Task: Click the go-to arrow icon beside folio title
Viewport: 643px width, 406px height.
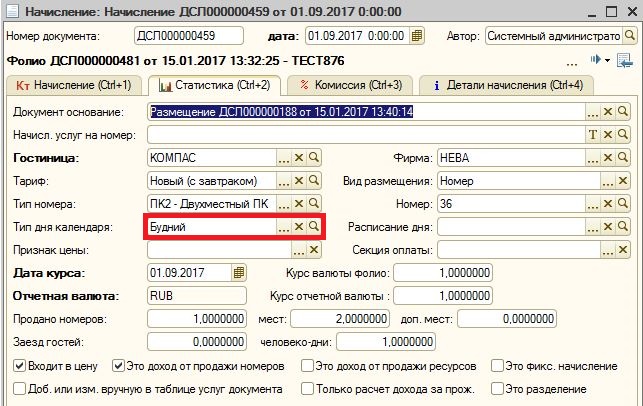Action: (x=595, y=60)
